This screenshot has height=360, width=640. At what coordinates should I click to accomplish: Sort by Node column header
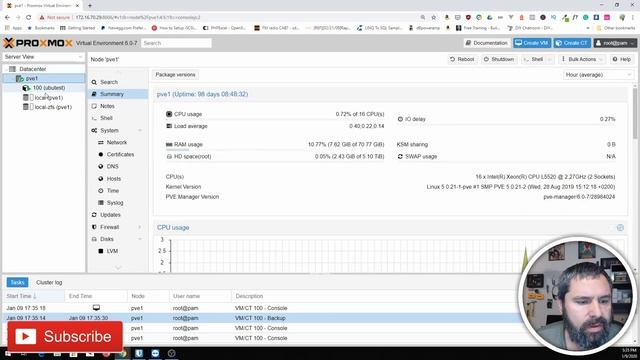click(148, 296)
